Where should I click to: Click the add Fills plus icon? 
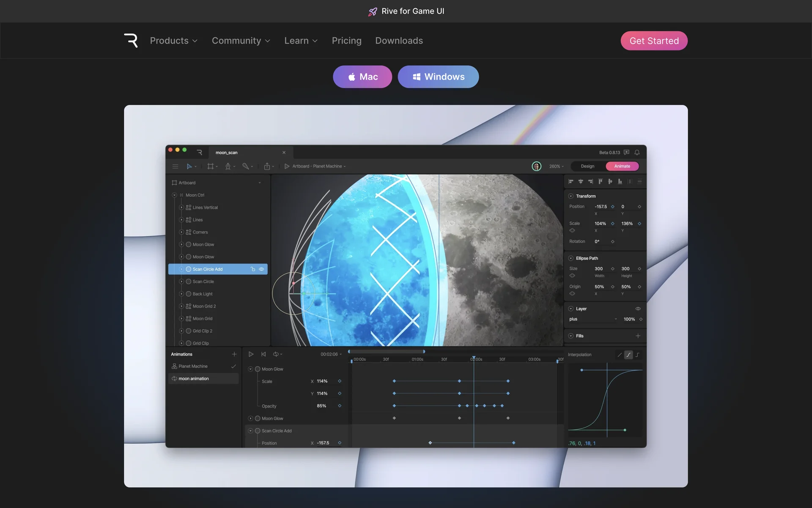pyautogui.click(x=638, y=336)
